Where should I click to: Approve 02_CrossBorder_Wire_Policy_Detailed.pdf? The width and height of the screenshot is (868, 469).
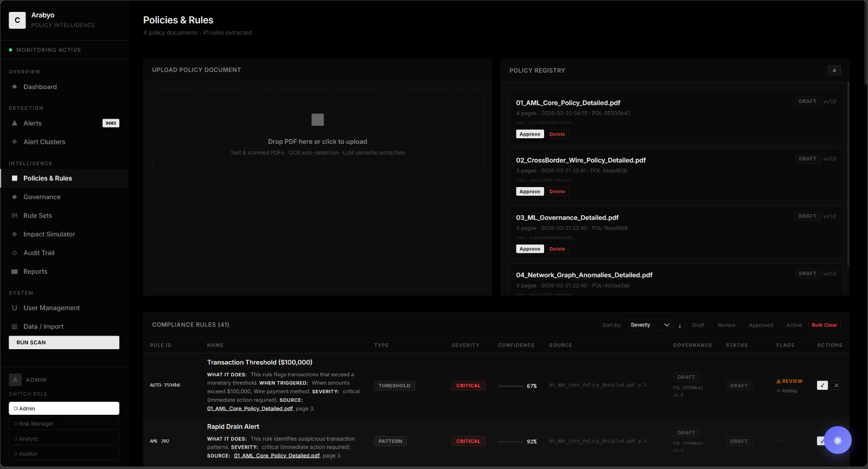click(x=529, y=191)
